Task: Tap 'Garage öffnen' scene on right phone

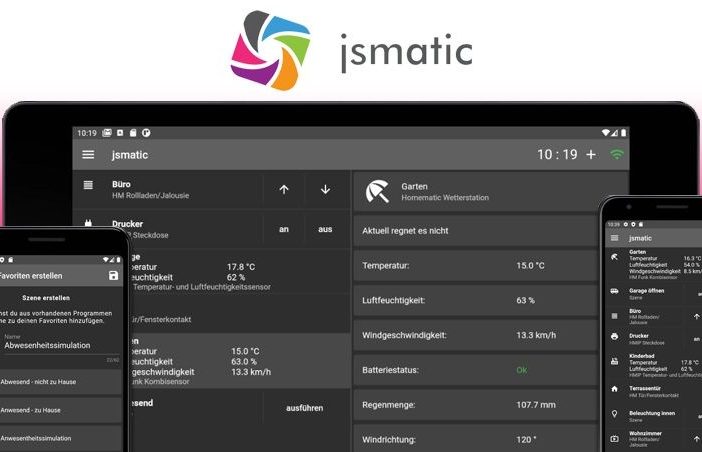Action: point(646,291)
